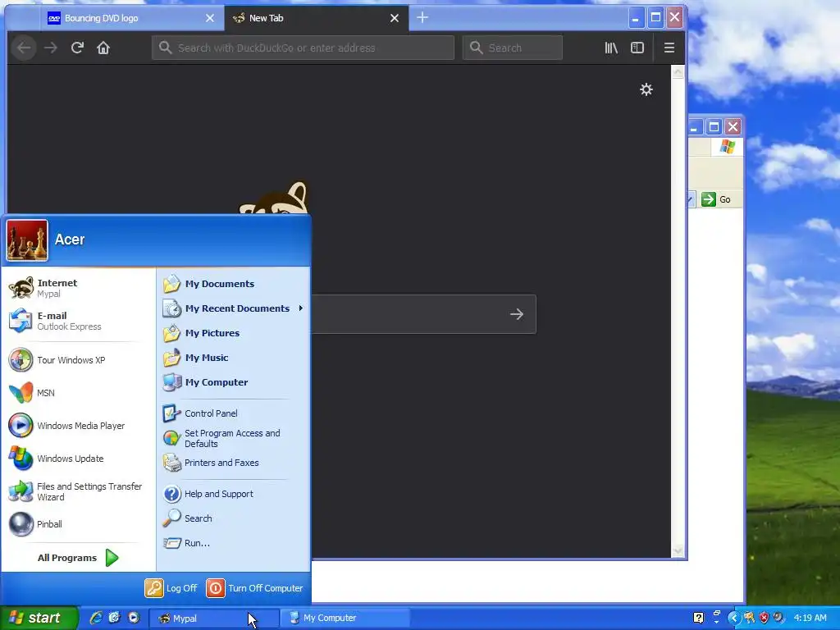Open the language bar options tray arrow

click(x=717, y=622)
